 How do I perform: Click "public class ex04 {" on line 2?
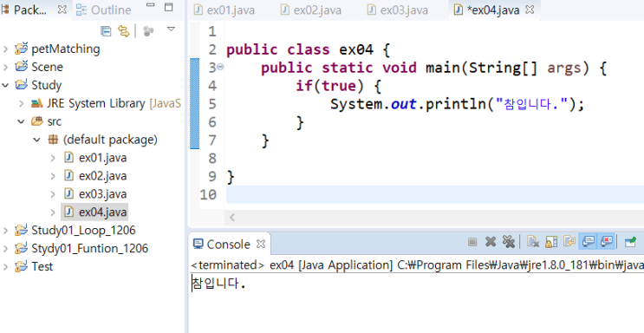coord(308,49)
